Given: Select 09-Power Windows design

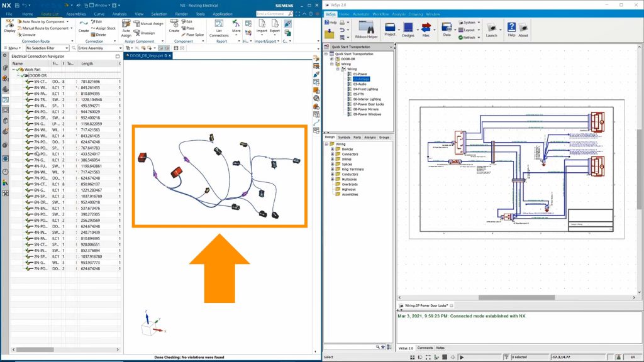Looking at the screenshot, I should click(367, 114).
